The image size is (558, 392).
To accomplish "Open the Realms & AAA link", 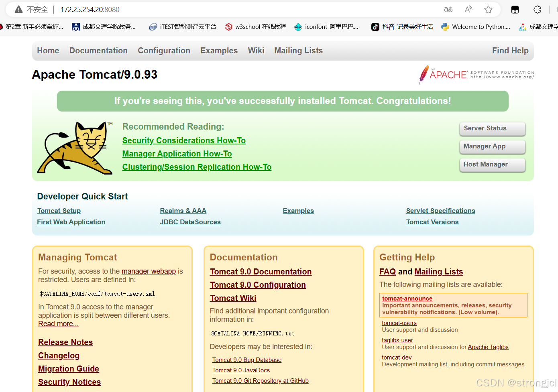I will 183,211.
